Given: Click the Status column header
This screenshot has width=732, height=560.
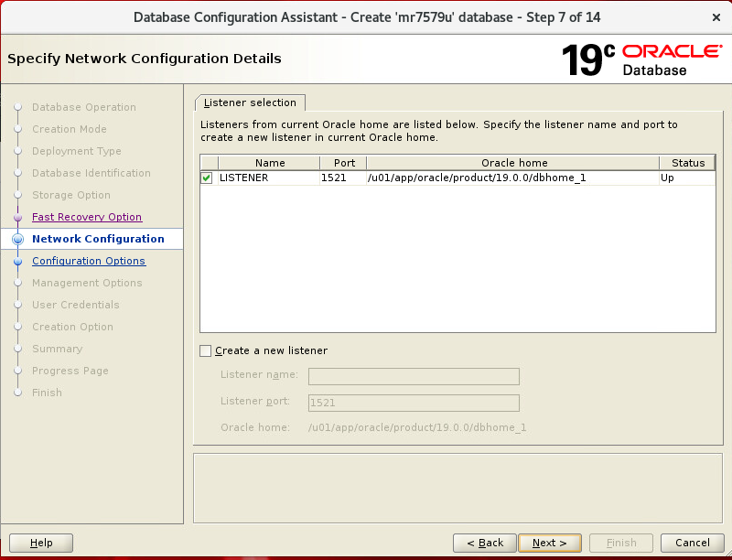Looking at the screenshot, I should [687, 163].
